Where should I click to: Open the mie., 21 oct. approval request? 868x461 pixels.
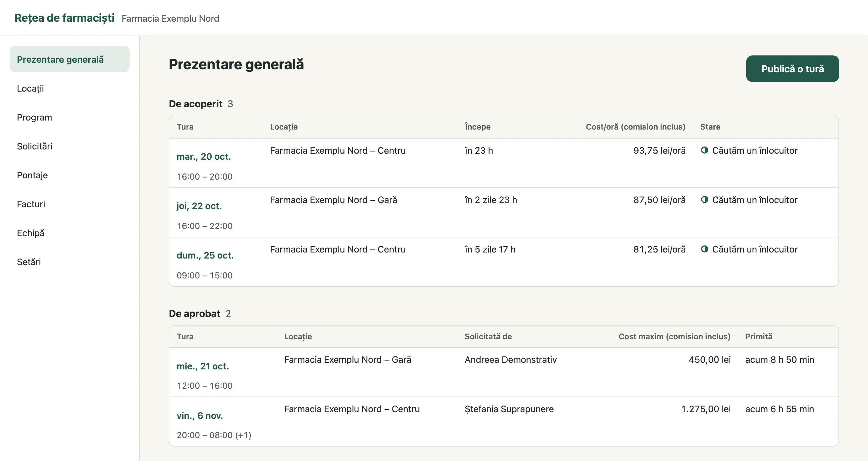(203, 366)
